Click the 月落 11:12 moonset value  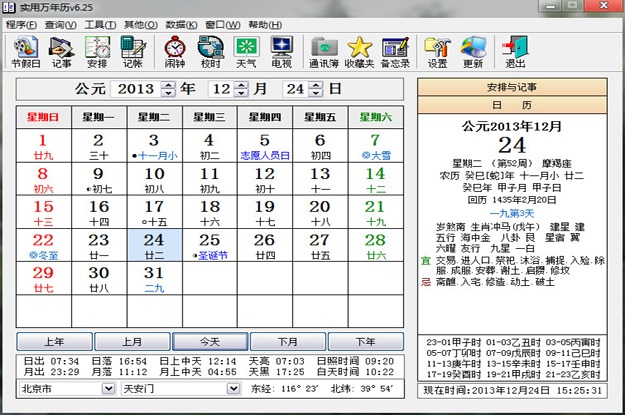point(119,372)
